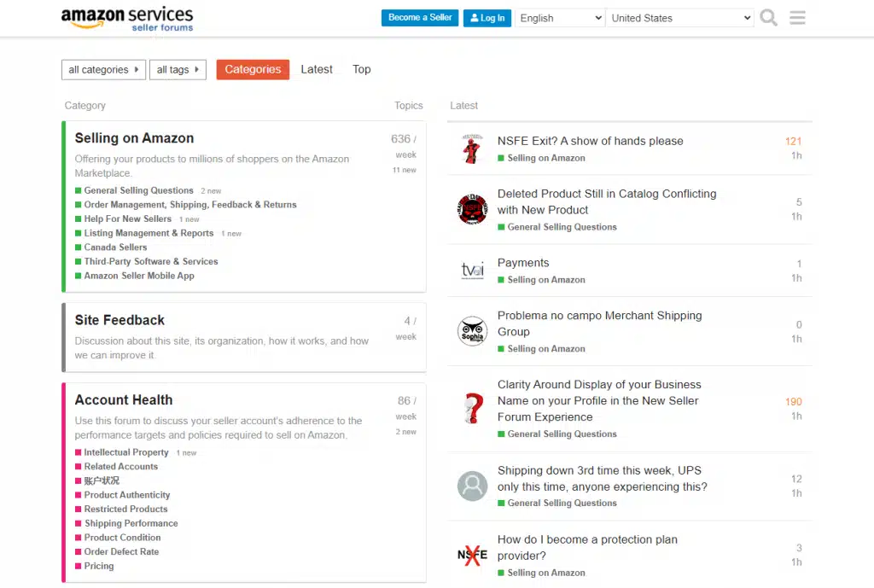Open topic Clarity Around Display of your Business Name
The height and width of the screenshot is (588, 874).
click(x=599, y=401)
